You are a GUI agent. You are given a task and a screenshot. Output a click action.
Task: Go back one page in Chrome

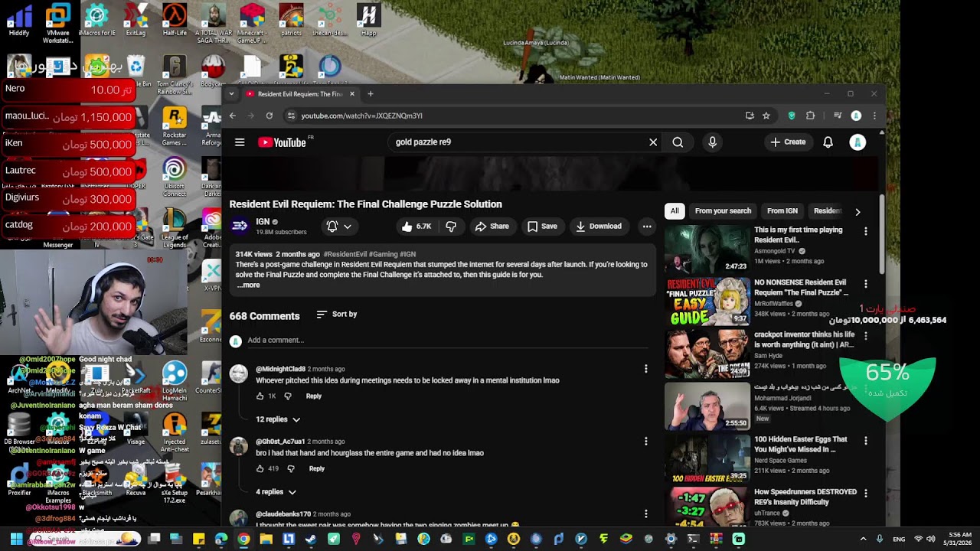pyautogui.click(x=233, y=116)
